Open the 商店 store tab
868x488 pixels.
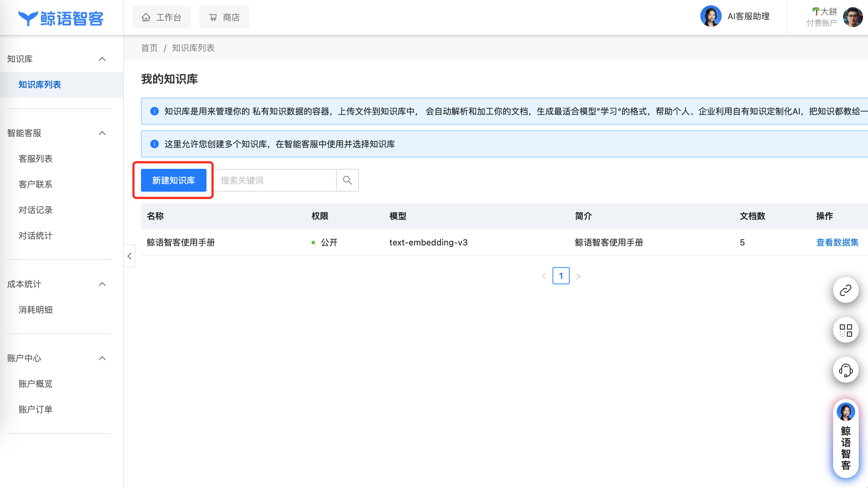[x=224, y=17]
